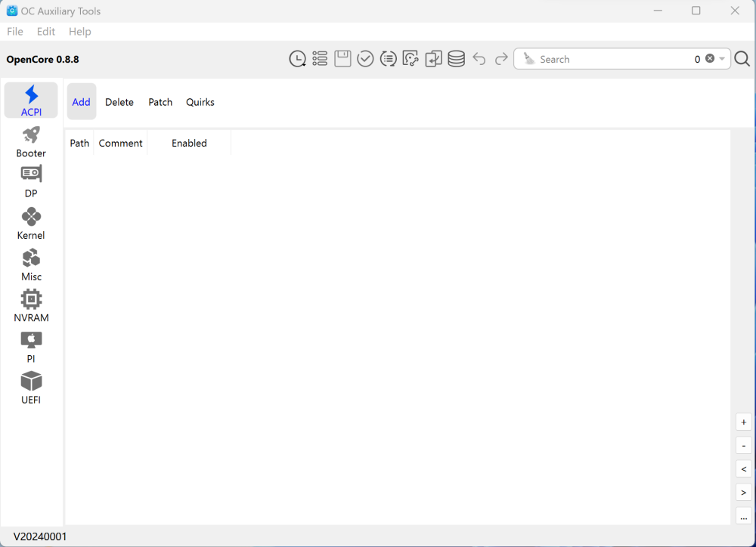The image size is (756, 547).
Task: Open the DP sidebar section
Action: click(x=31, y=181)
